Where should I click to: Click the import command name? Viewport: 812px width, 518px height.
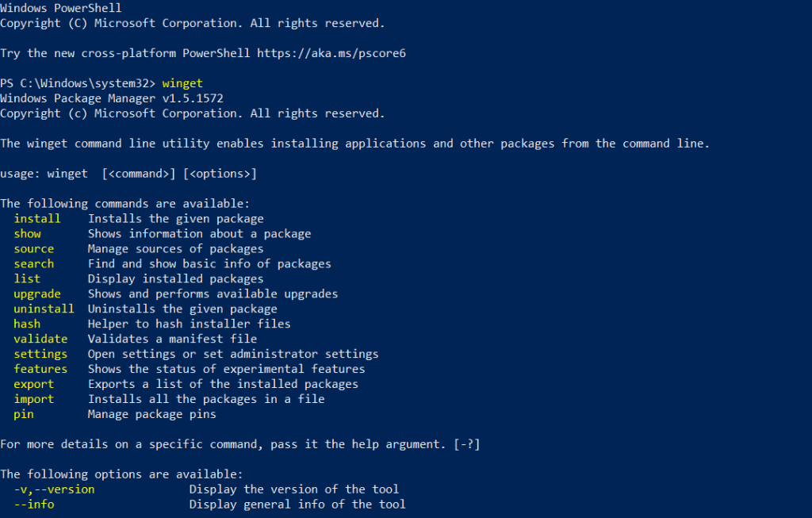(33, 399)
